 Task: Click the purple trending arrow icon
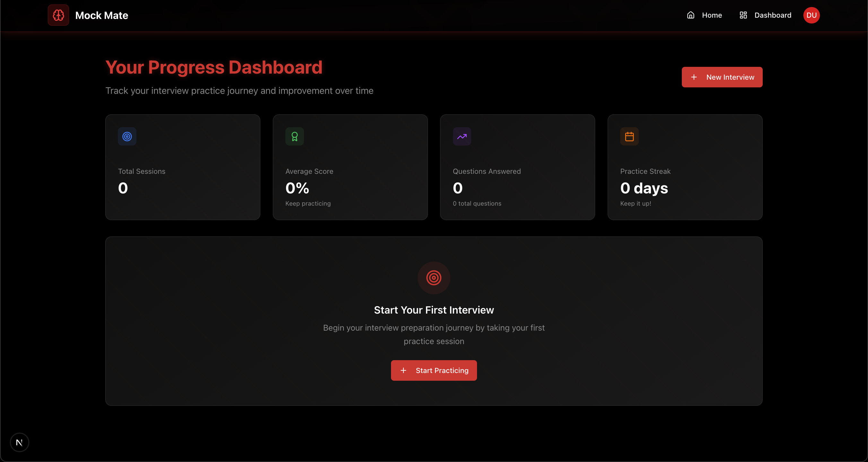(x=462, y=137)
